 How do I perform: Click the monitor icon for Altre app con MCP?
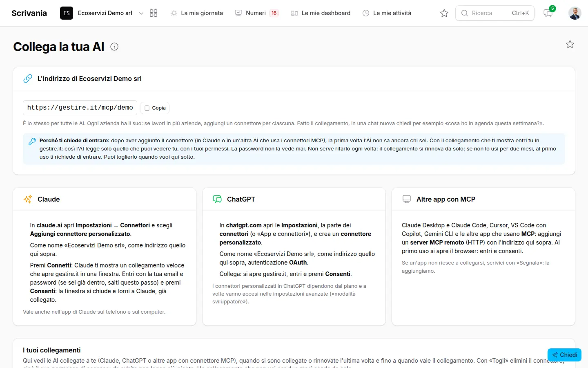407,199
